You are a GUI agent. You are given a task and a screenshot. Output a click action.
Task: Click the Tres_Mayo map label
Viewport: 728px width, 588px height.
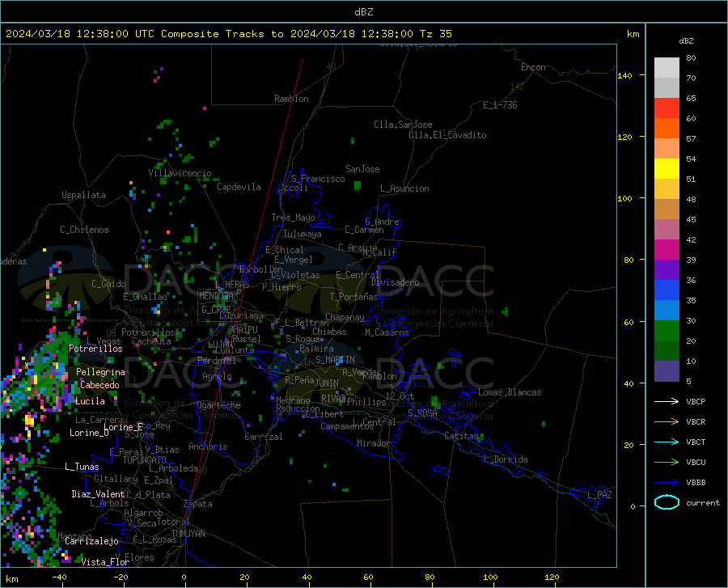point(293,218)
